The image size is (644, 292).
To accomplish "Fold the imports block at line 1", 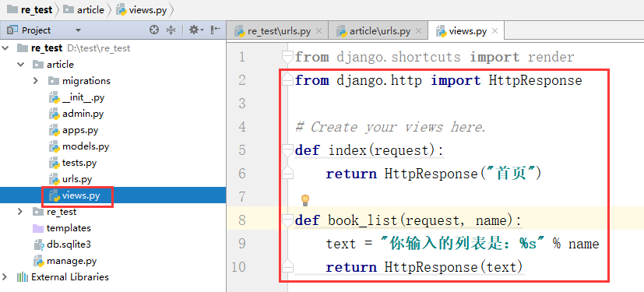I will click(288, 56).
